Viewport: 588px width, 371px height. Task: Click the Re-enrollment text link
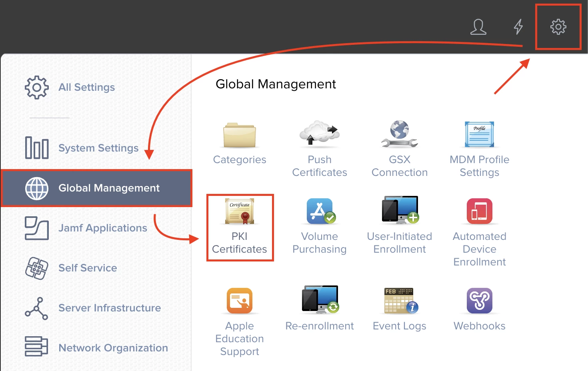[320, 326]
